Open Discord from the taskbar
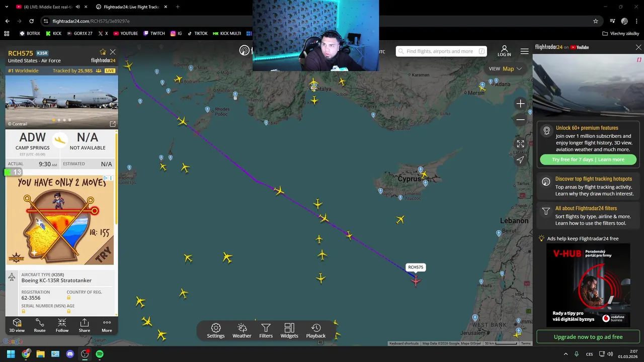Image resolution: width=644 pixels, height=362 pixels. [70, 354]
